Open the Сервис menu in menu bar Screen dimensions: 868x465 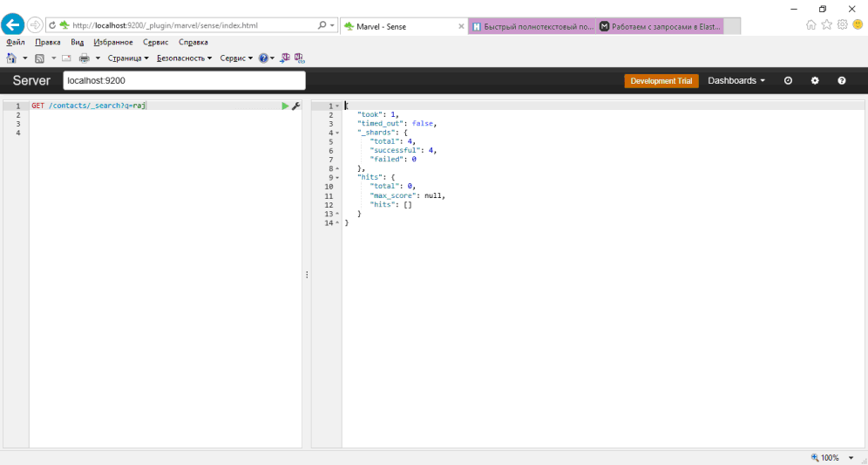(155, 42)
